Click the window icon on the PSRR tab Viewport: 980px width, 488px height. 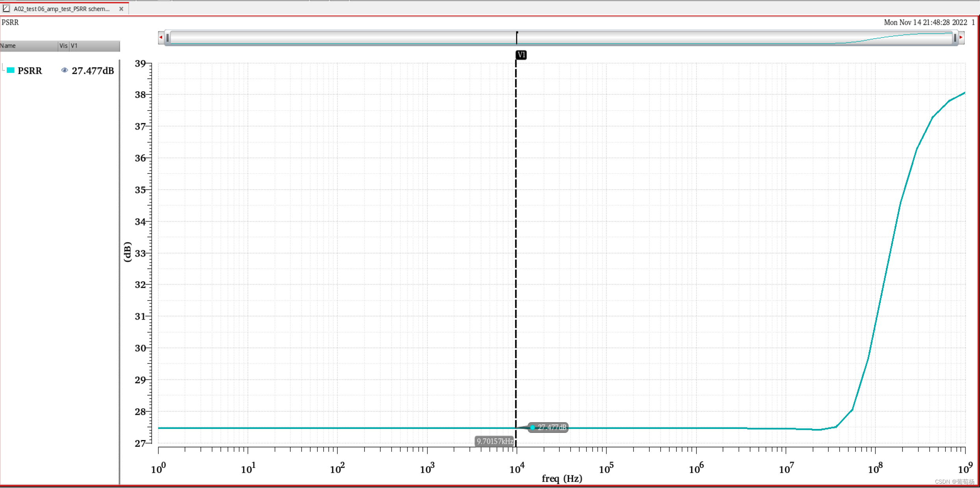[x=6, y=8]
